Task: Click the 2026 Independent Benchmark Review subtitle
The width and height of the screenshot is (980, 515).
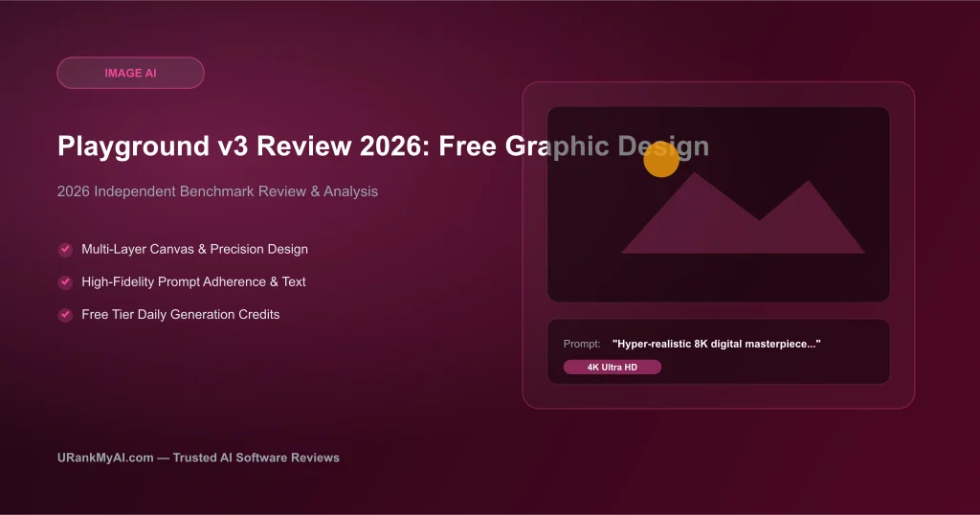Action: coord(217,191)
